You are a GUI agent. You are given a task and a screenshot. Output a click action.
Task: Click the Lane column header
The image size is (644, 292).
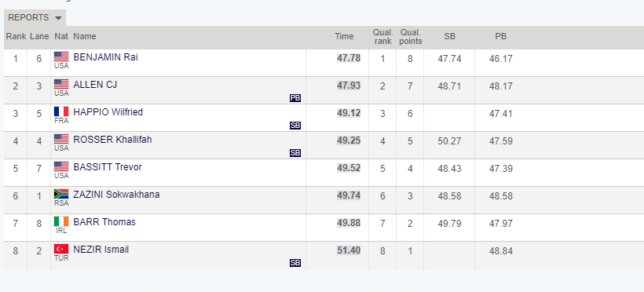pos(39,36)
